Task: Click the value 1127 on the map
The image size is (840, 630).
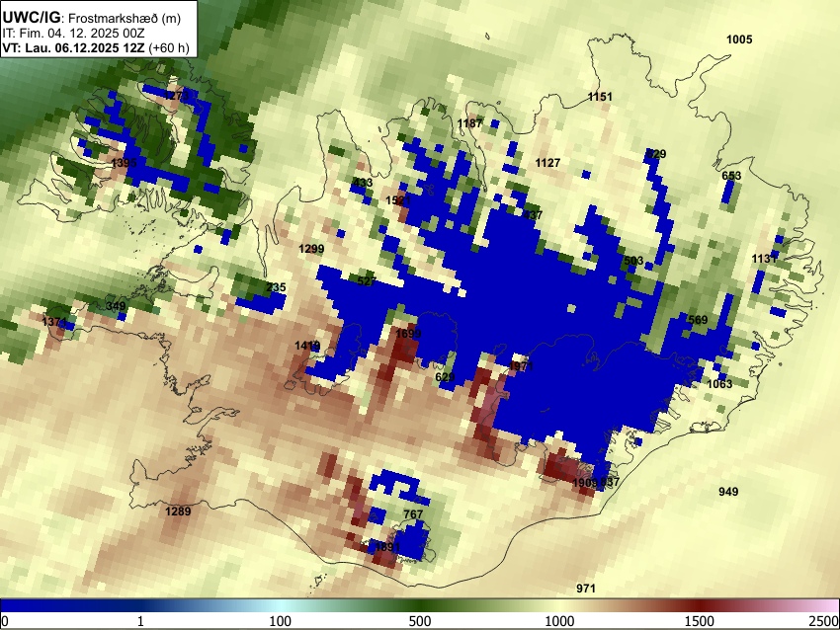Action: 547,163
